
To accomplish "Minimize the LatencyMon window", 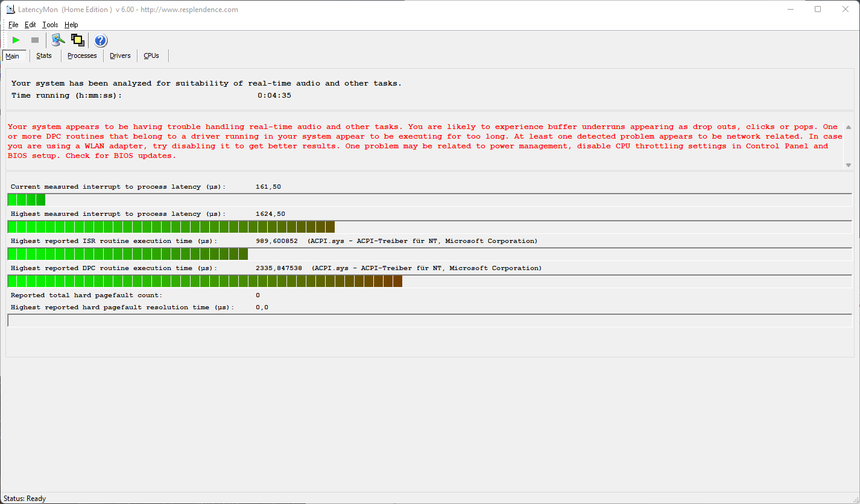I will tap(790, 9).
